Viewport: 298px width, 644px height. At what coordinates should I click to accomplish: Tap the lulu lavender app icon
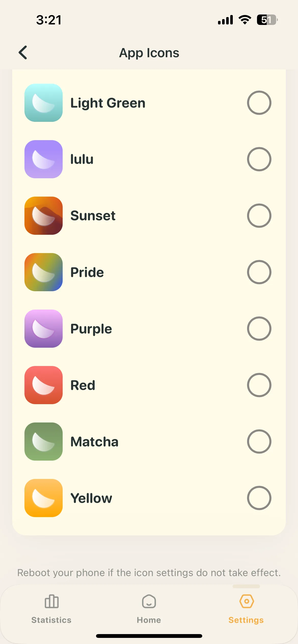click(x=44, y=159)
